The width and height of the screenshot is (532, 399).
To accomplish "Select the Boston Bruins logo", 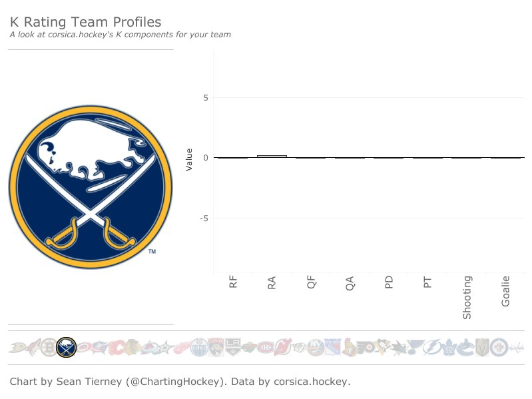I will [49, 348].
